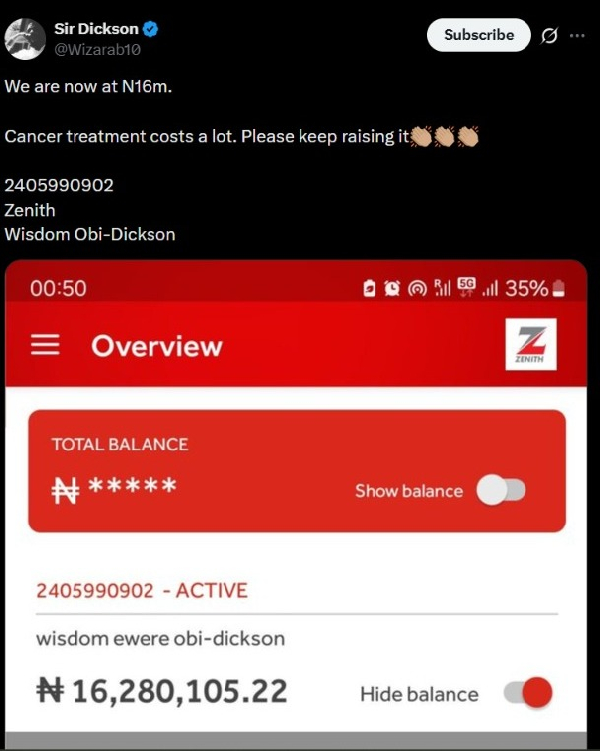Click the Sir Dickson display name
The image size is (600, 751).
97,29
